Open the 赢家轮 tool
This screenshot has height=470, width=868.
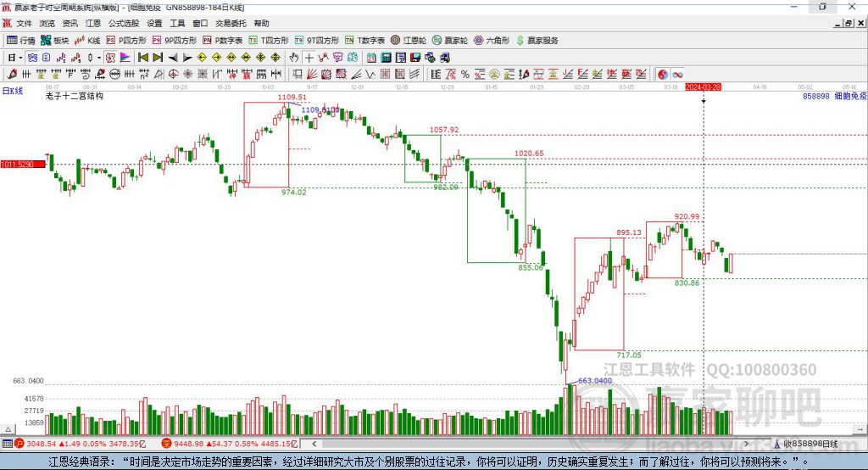[x=450, y=41]
